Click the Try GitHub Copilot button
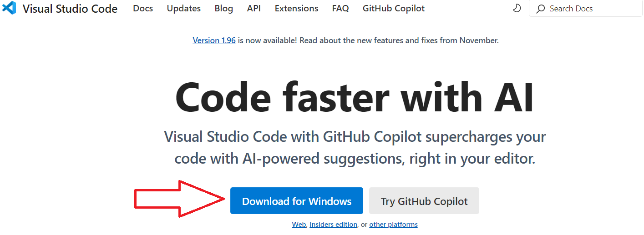Image resolution: width=644 pixels, height=235 pixels. pyautogui.click(x=424, y=201)
